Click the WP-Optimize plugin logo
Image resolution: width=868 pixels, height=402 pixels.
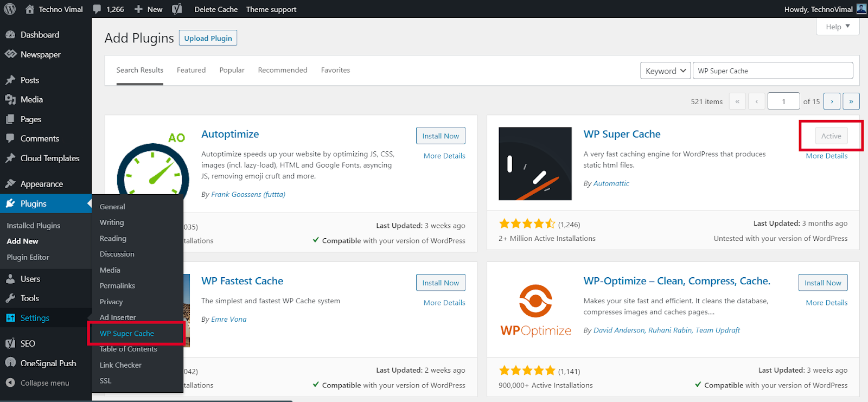tap(535, 310)
